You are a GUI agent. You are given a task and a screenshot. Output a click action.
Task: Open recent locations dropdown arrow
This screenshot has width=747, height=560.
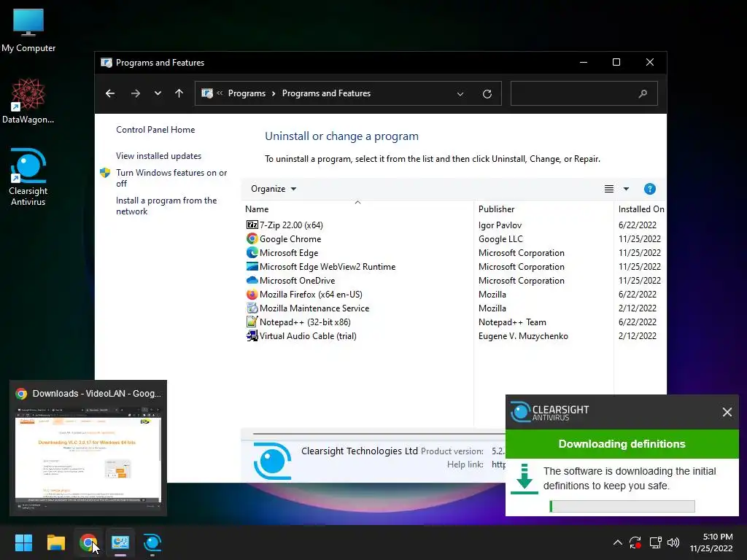[158, 93]
